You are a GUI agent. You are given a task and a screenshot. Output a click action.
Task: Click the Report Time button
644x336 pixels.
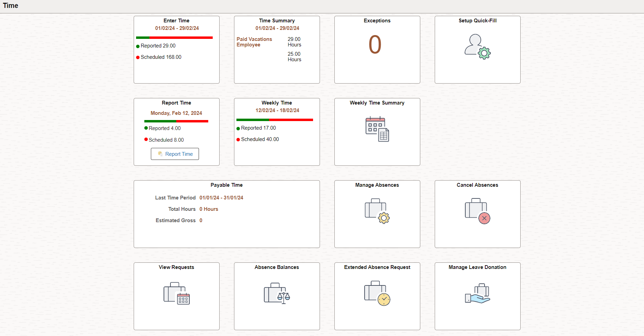click(x=175, y=154)
